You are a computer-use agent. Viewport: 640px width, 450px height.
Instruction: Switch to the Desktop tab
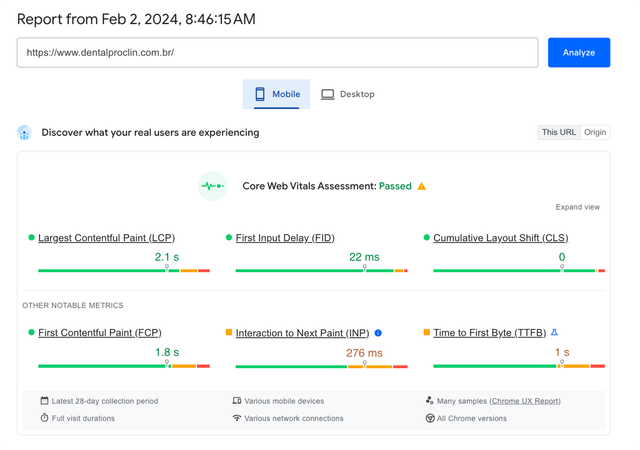[347, 94]
